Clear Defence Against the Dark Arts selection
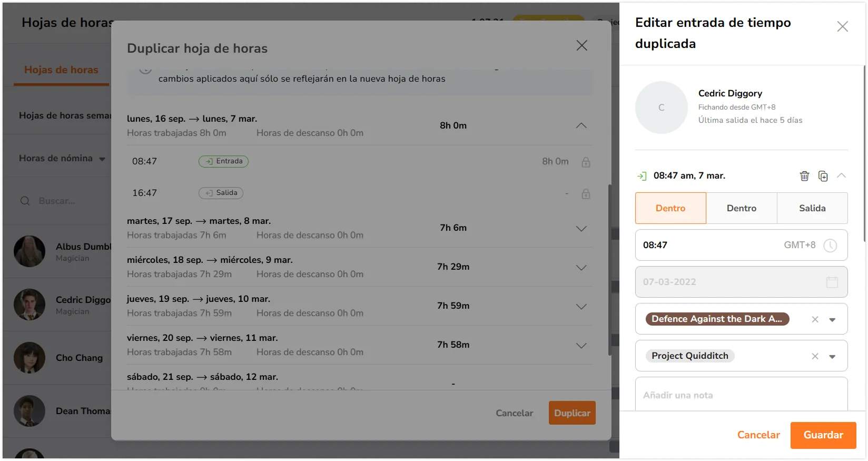This screenshot has width=868, height=461. 815,319
